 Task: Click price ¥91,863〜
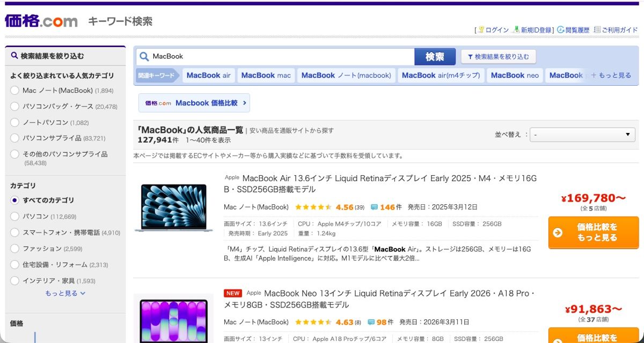tap(594, 309)
